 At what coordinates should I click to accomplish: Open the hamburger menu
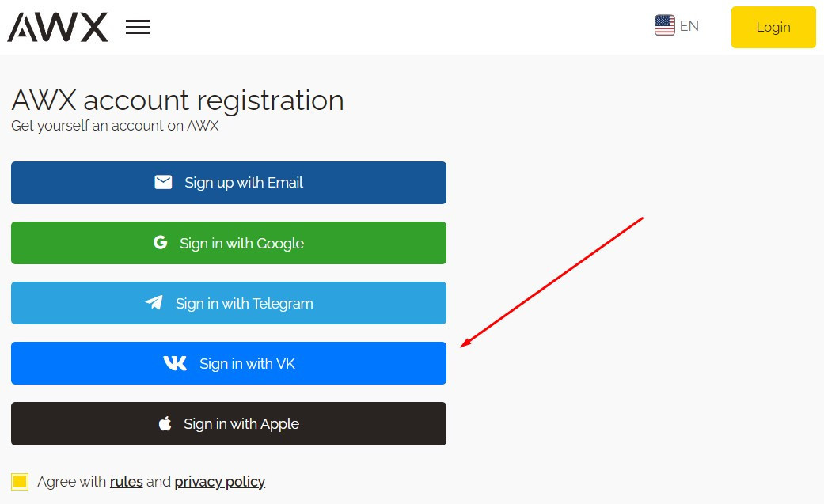coord(138,27)
